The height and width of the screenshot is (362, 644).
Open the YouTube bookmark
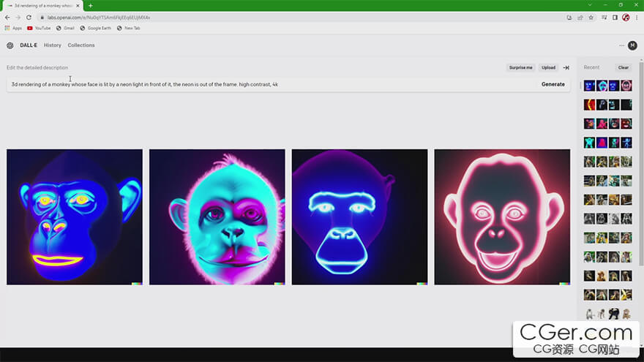coord(39,28)
